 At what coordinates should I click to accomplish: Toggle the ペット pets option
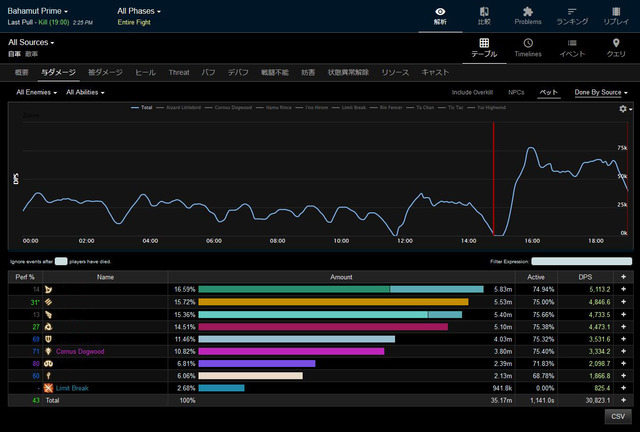(549, 92)
